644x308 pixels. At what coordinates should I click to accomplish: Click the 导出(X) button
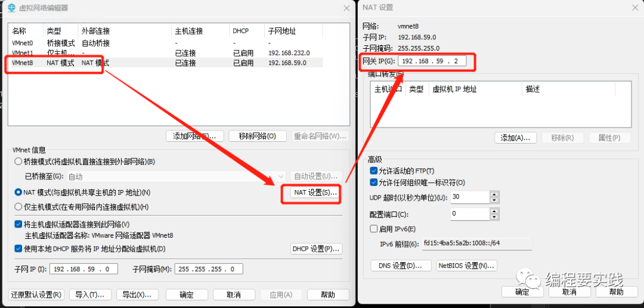[x=137, y=294]
